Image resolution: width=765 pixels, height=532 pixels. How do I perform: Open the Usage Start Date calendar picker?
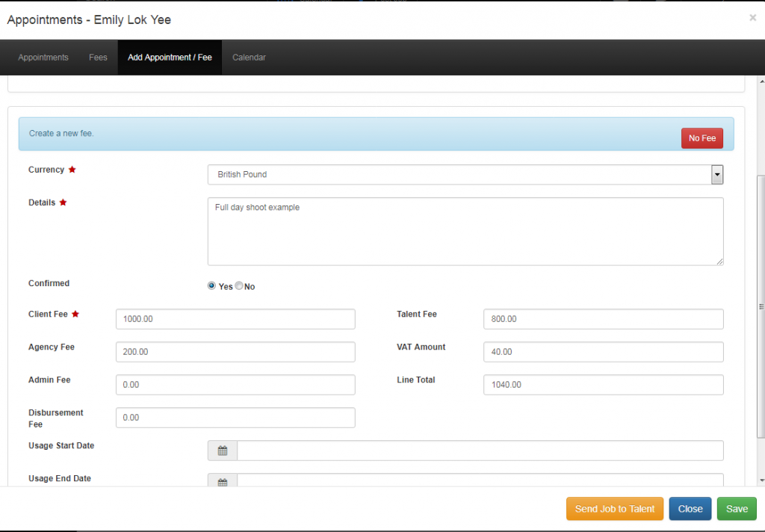[x=222, y=450]
